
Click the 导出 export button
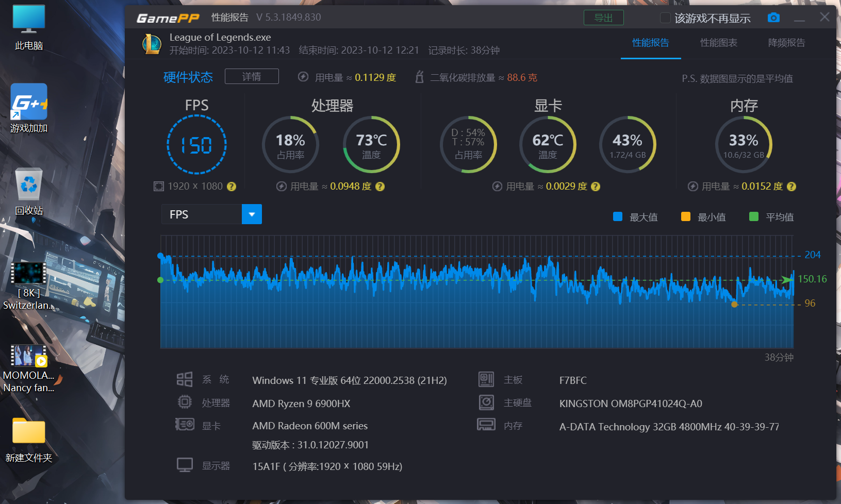[x=603, y=18]
